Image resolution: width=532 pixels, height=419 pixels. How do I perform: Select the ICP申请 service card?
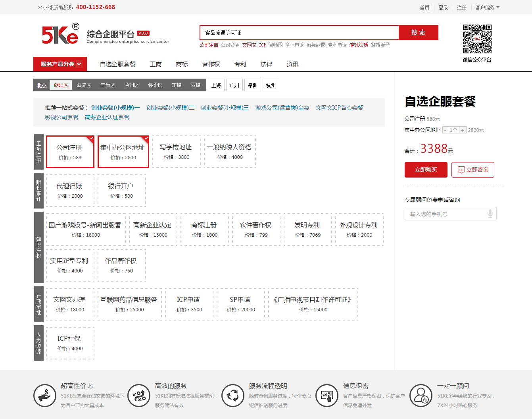pos(189,304)
